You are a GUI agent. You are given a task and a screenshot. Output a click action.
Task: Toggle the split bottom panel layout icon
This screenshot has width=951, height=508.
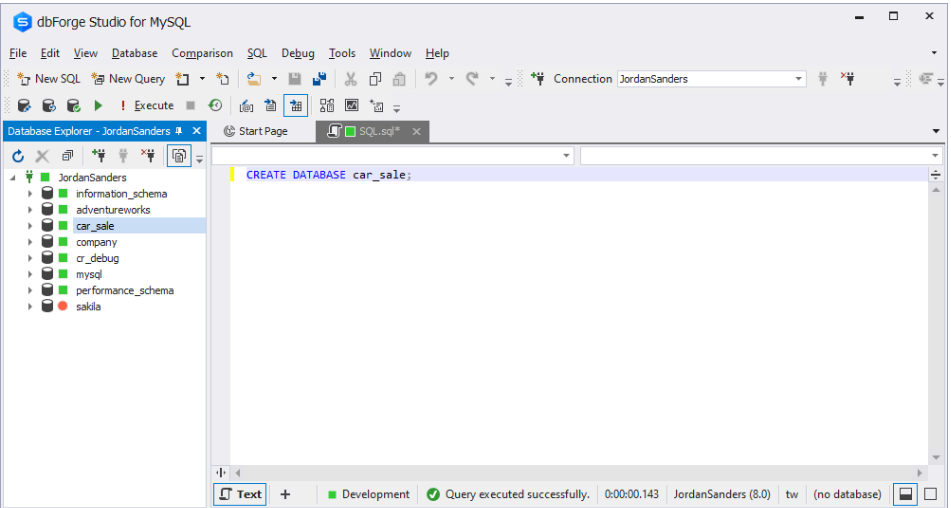906,495
